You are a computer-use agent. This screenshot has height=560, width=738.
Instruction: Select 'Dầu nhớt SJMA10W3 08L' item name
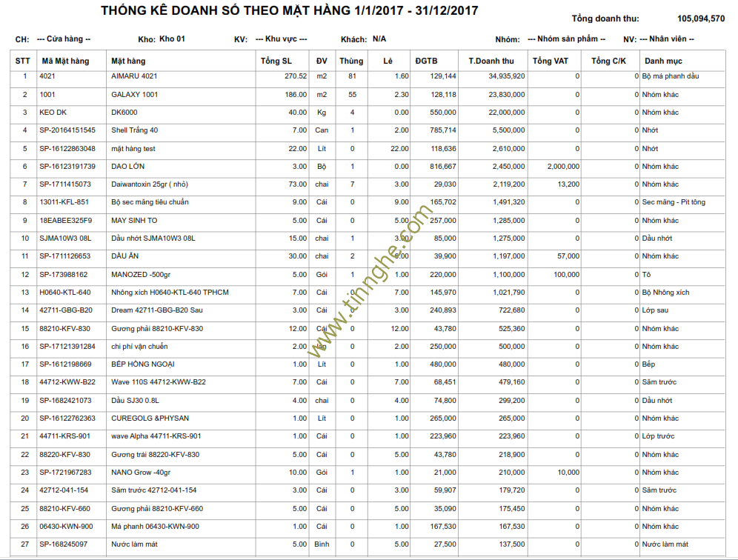(x=153, y=239)
